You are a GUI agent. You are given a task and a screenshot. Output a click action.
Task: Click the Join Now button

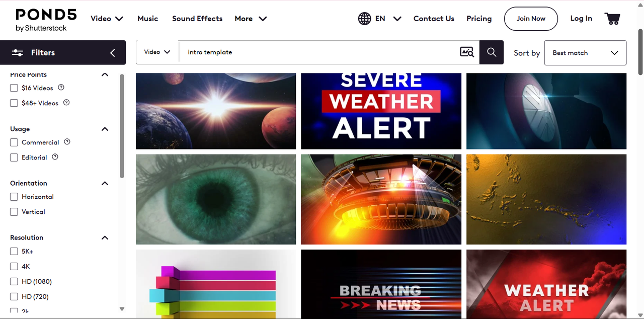531,19
